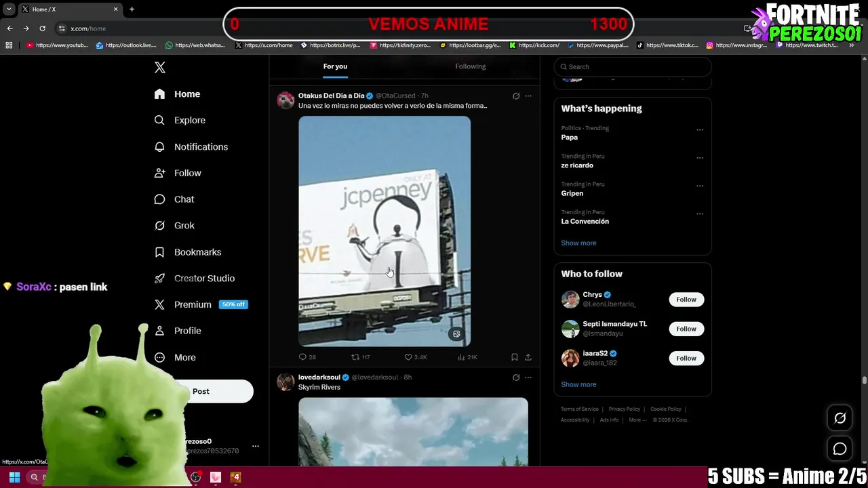Screen dimensions: 868x488
Task: Open more options for the Papa trend
Action: coord(700,129)
